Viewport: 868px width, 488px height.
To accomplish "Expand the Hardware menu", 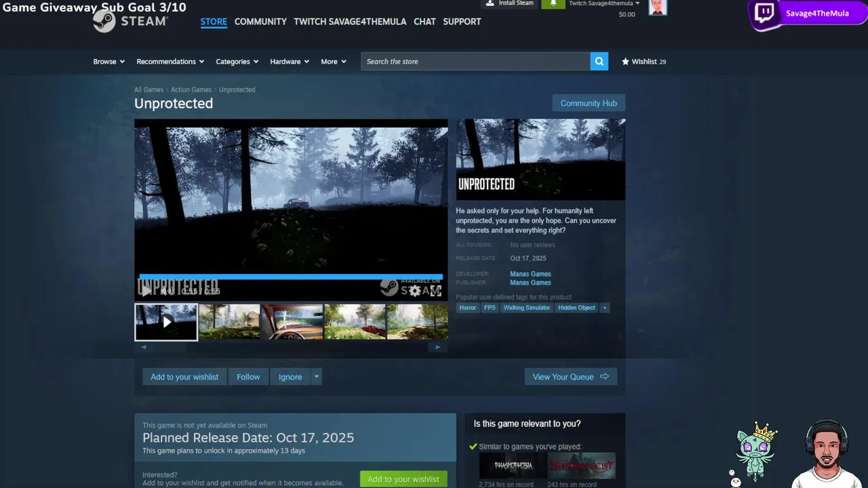I will pyautogui.click(x=290, y=62).
